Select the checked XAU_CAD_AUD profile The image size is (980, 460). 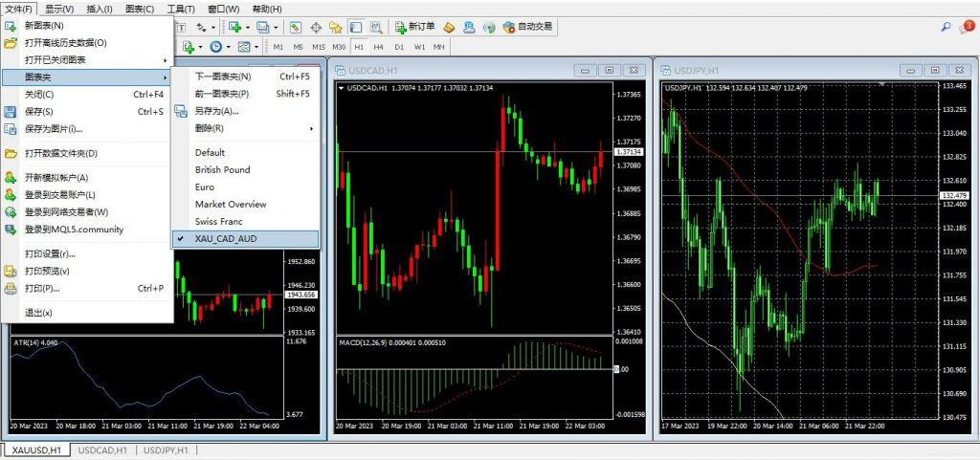click(x=245, y=239)
